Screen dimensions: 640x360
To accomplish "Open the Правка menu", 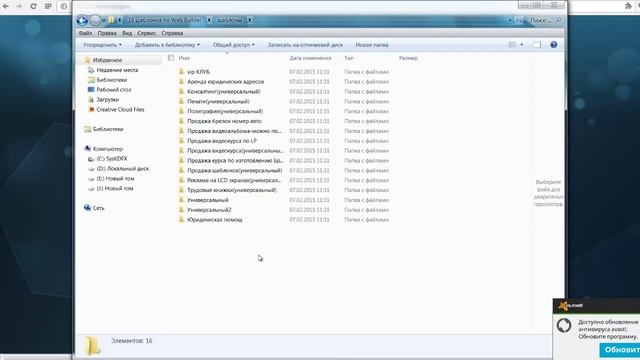I will [107, 33].
